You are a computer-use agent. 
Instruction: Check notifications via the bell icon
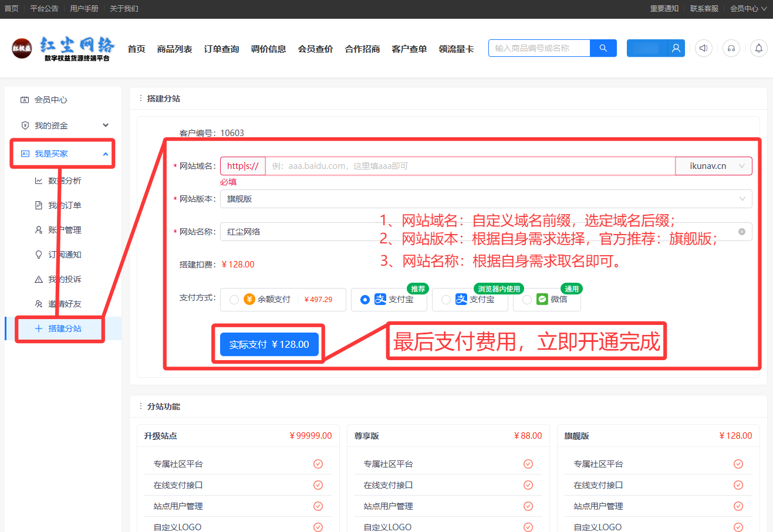(x=758, y=48)
